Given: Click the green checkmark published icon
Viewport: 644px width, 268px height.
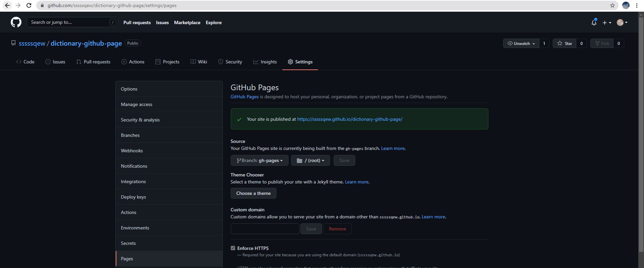Looking at the screenshot, I should [x=239, y=119].
